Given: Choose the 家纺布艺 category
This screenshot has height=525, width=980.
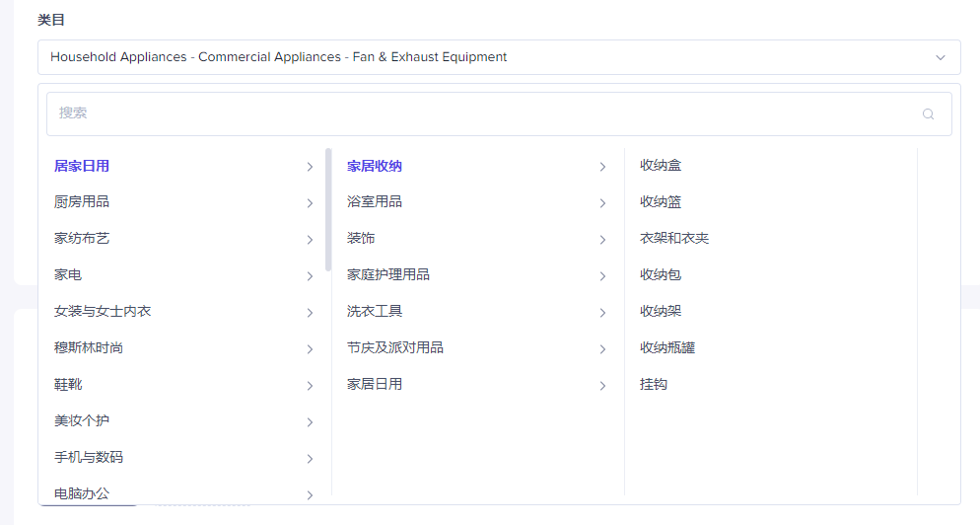Looking at the screenshot, I should [x=82, y=239].
